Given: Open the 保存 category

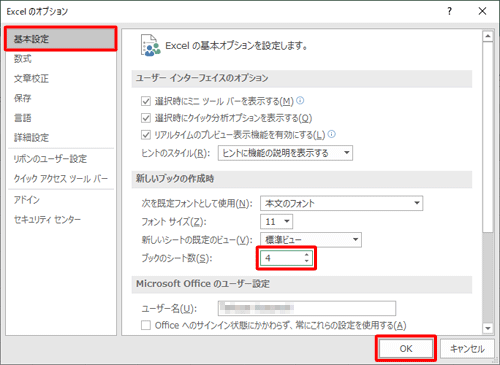Looking at the screenshot, I should point(23,98).
